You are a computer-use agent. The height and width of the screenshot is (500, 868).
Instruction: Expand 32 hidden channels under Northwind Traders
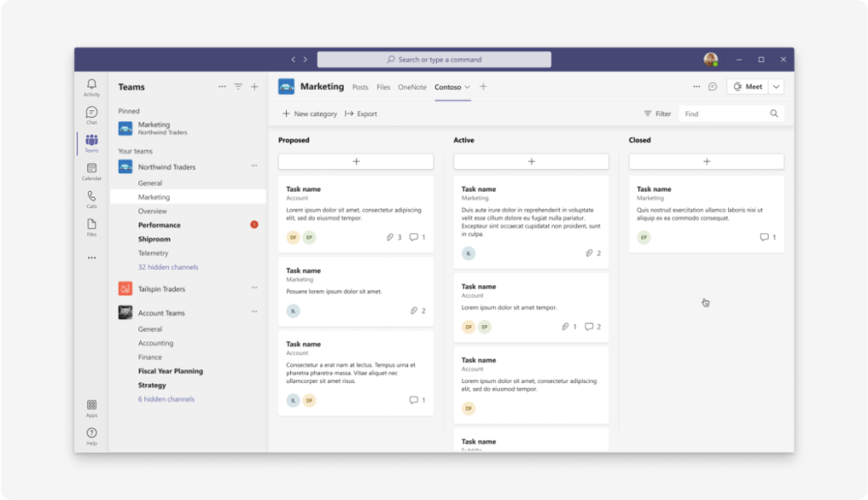(168, 267)
